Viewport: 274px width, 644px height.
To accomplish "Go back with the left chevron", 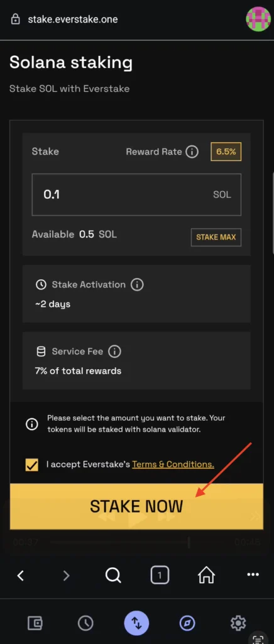I will click(20, 575).
